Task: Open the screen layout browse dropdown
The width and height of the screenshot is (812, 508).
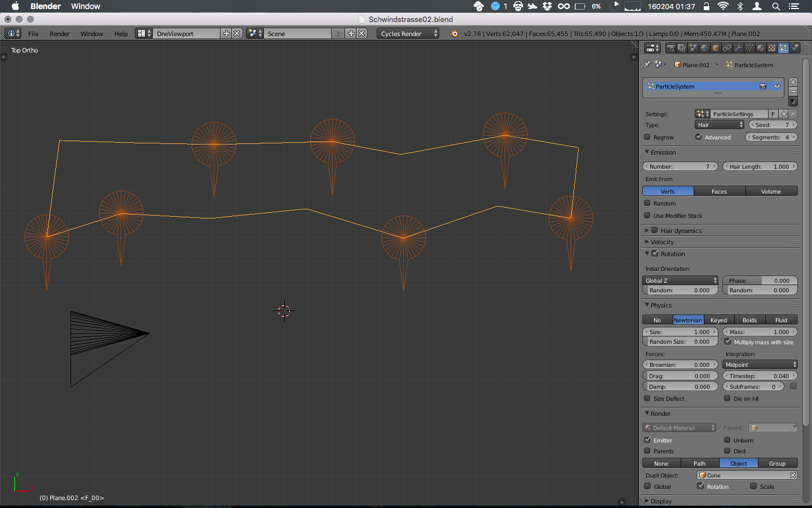Action: coord(144,34)
